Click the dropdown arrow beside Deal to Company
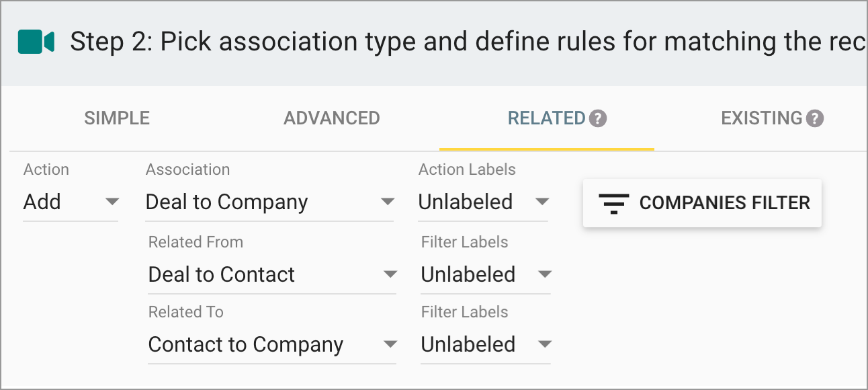Viewport: 868px width, 390px height. point(390,202)
